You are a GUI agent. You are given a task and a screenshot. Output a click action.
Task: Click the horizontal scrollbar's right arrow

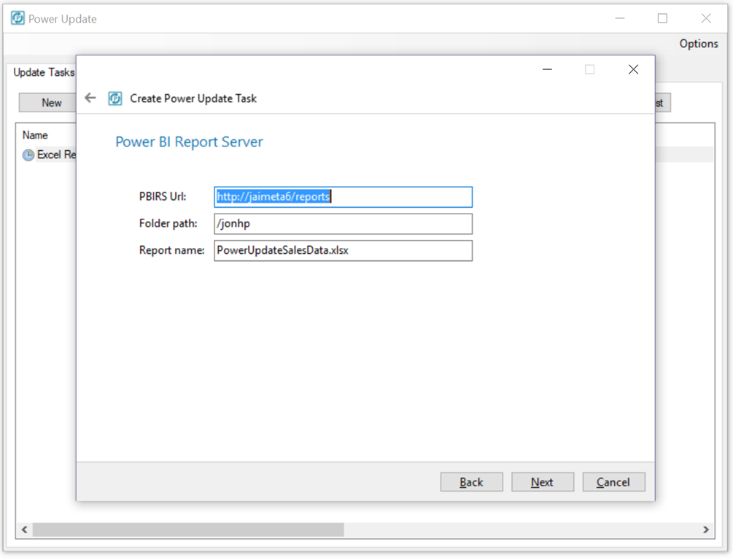point(705,529)
